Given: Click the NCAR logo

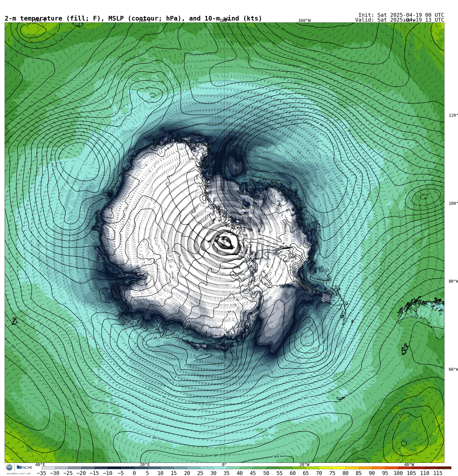Looking at the screenshot, I should [x=24, y=467].
